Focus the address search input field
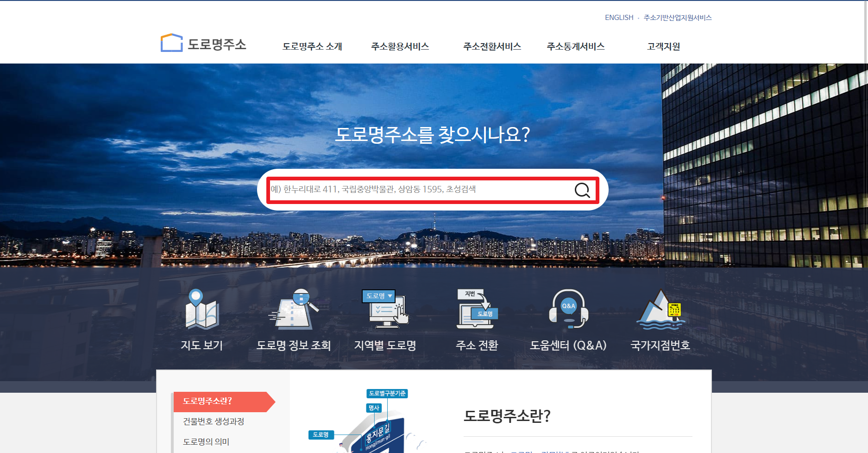Viewport: 868px width, 453px height. pos(419,190)
